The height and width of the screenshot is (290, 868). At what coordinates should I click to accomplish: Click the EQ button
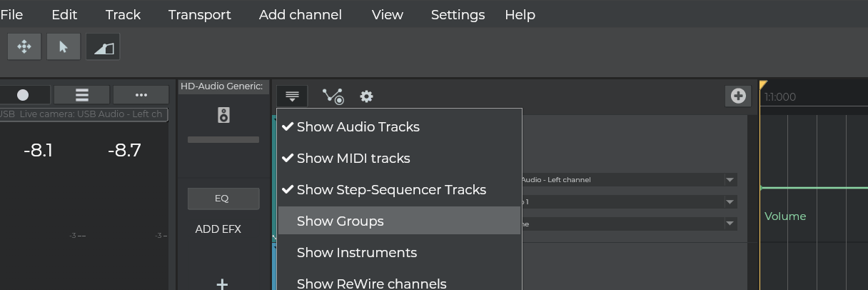click(222, 199)
